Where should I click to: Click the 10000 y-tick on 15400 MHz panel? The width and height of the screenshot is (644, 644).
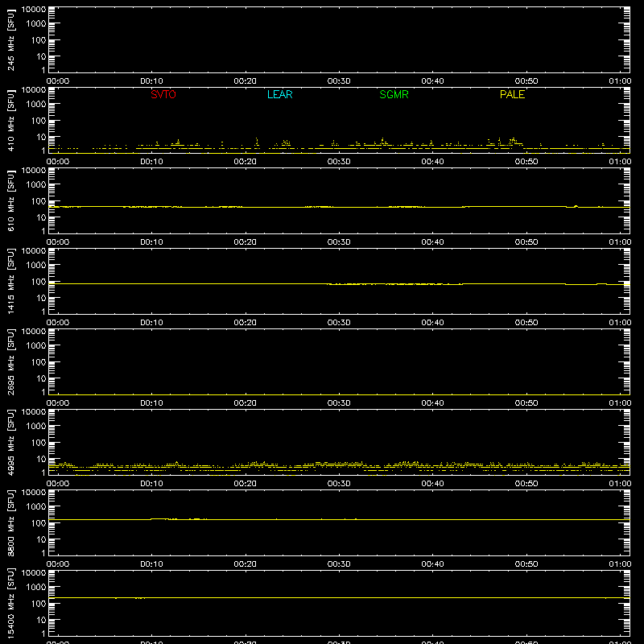coord(34,573)
